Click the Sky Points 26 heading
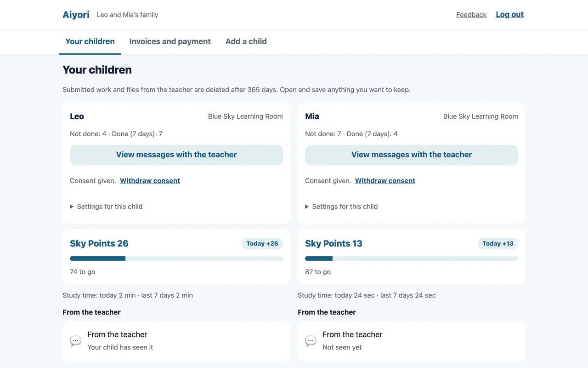The width and height of the screenshot is (588, 368). (x=99, y=243)
